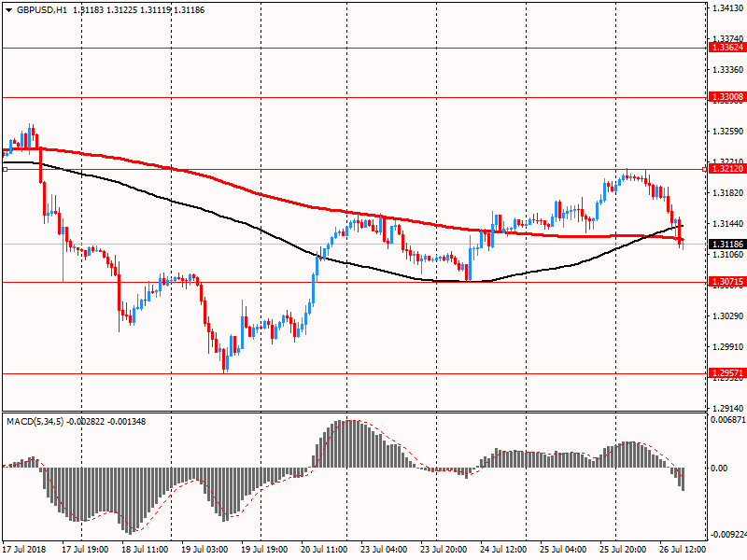This screenshot has width=747, height=560.
Task: Click the MACD zero level label 0.00
Action: 719,469
